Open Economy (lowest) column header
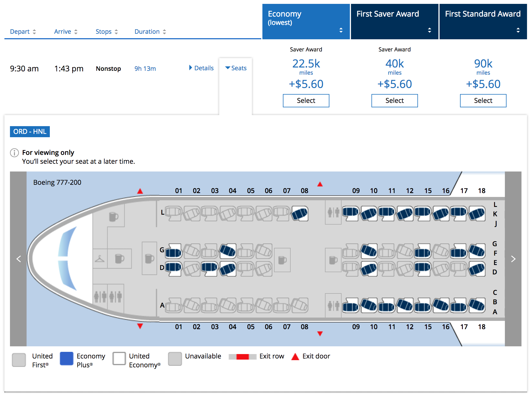Viewport: 532px width, 395px height. (306, 22)
